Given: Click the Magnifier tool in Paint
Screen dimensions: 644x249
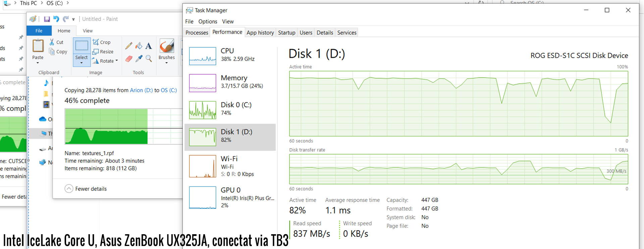Looking at the screenshot, I should coord(149,59).
